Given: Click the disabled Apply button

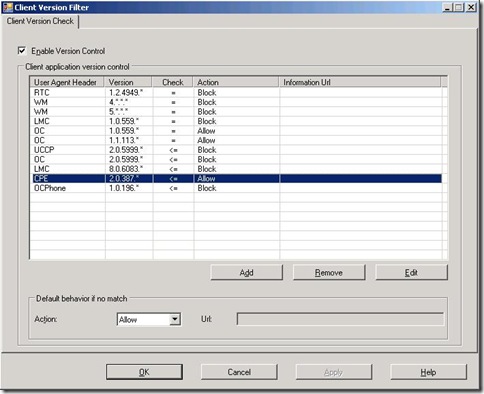Looking at the screenshot, I should (334, 372).
